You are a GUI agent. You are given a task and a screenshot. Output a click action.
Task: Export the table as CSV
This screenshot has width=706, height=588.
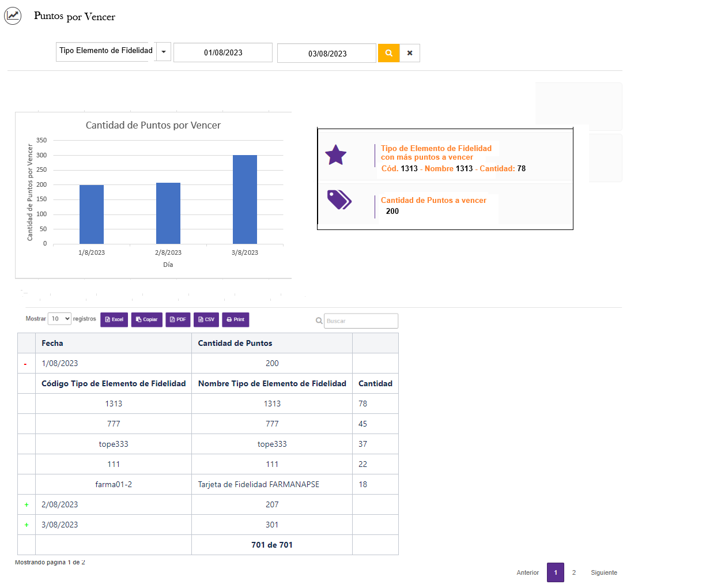(x=206, y=319)
